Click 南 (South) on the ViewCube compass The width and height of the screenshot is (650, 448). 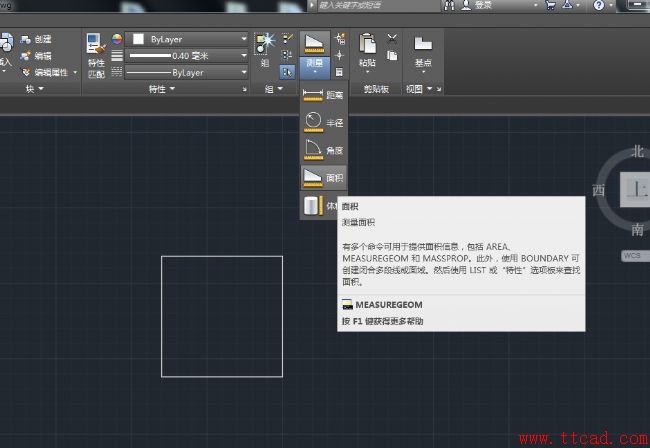(x=638, y=229)
